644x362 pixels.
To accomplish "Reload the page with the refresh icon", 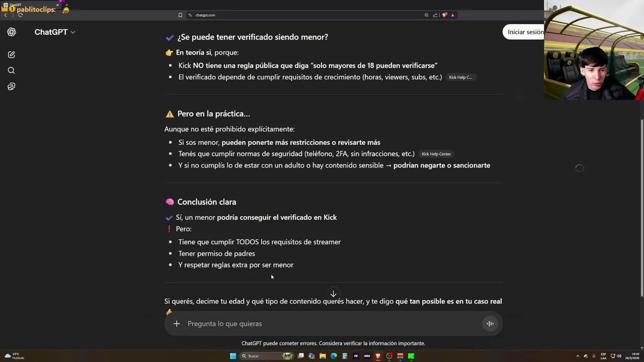I will coord(20,15).
